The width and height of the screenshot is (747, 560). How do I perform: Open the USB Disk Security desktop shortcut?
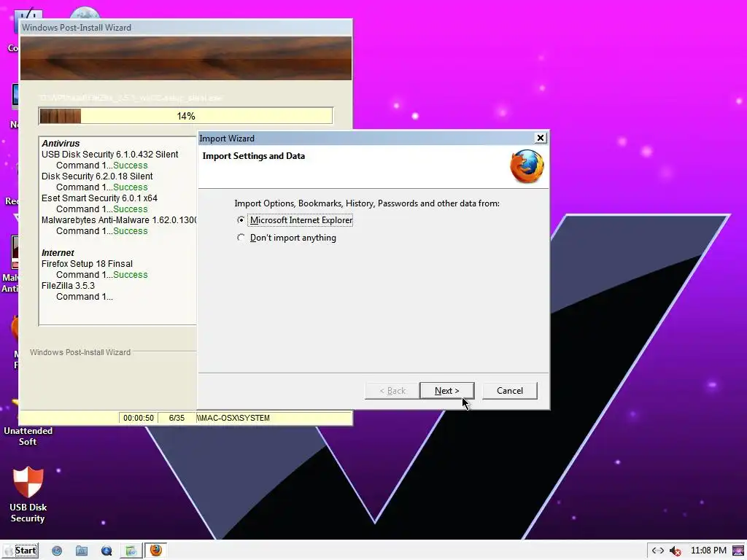pos(28,495)
